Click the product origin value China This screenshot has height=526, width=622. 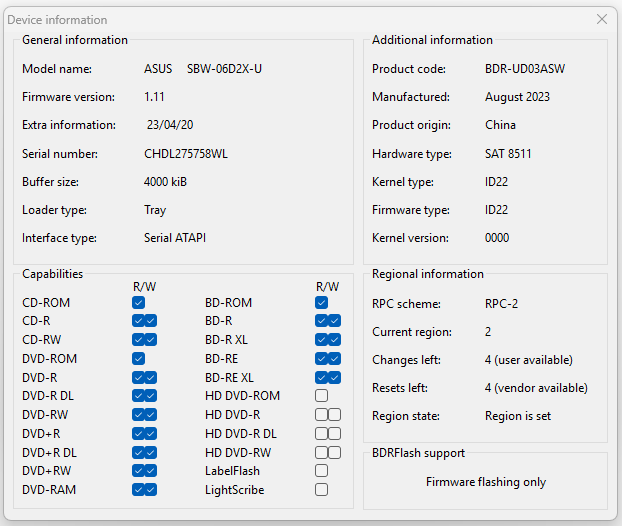(500, 125)
